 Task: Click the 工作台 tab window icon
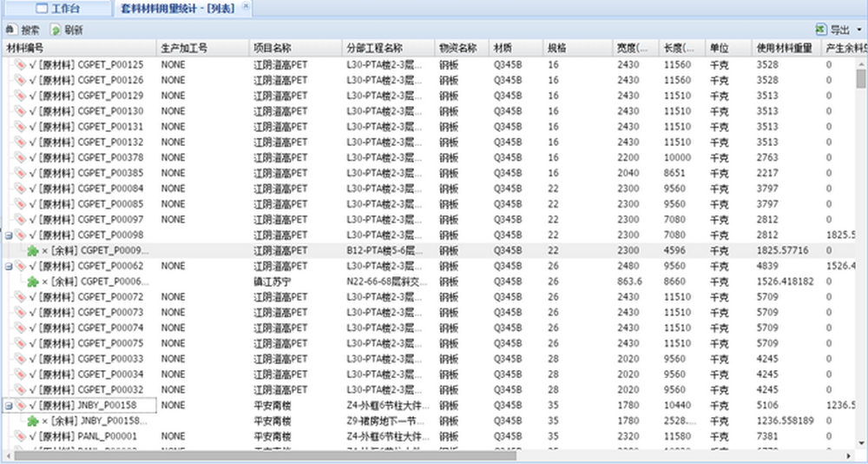pos(41,9)
